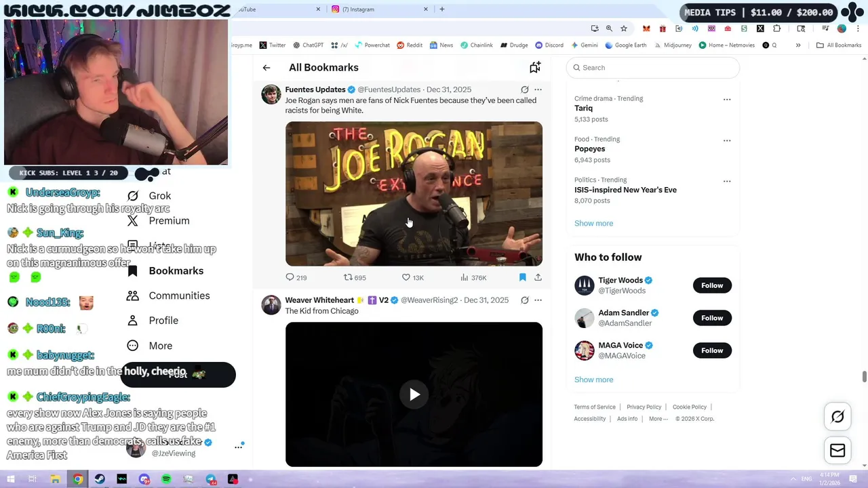Bookmark this page with the star icon

tap(624, 28)
